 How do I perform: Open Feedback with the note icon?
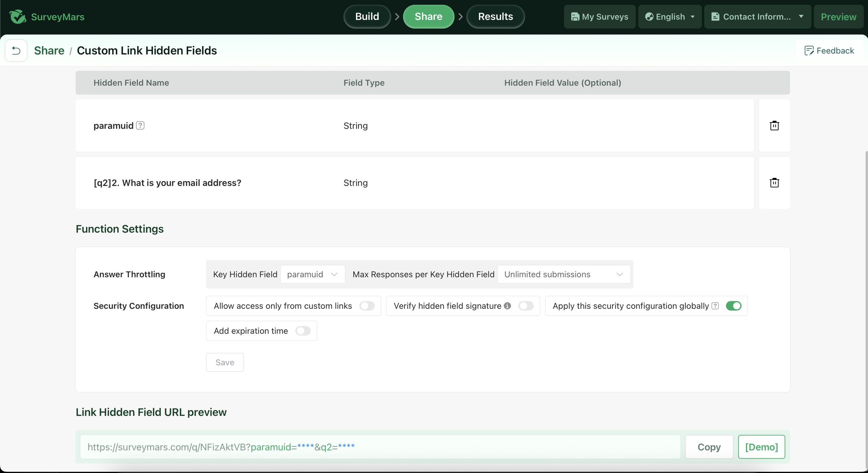coord(809,50)
